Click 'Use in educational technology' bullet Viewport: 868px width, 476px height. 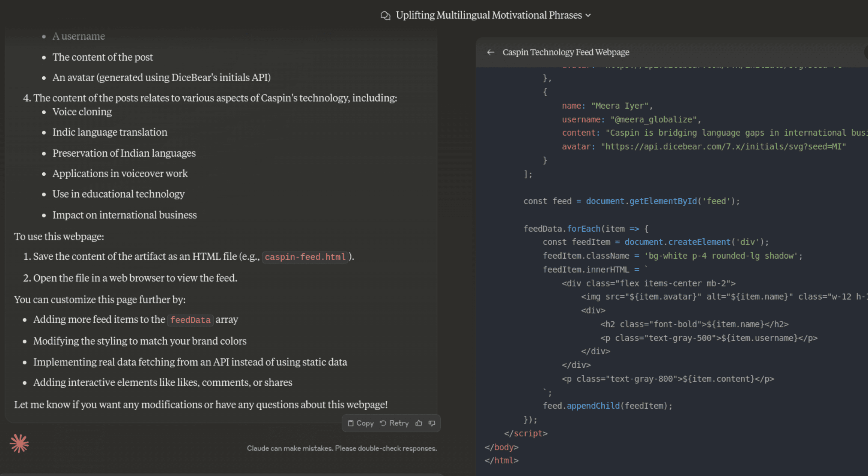pyautogui.click(x=118, y=194)
